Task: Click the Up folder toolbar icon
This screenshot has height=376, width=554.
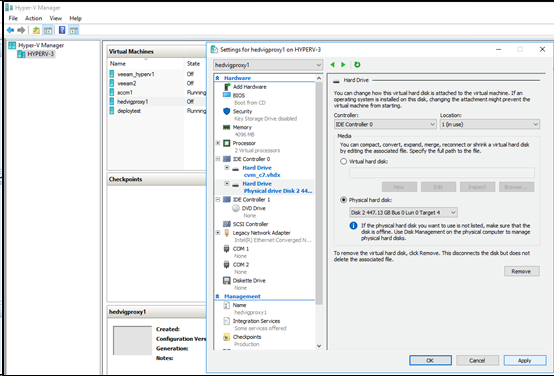Action: [x=36, y=30]
